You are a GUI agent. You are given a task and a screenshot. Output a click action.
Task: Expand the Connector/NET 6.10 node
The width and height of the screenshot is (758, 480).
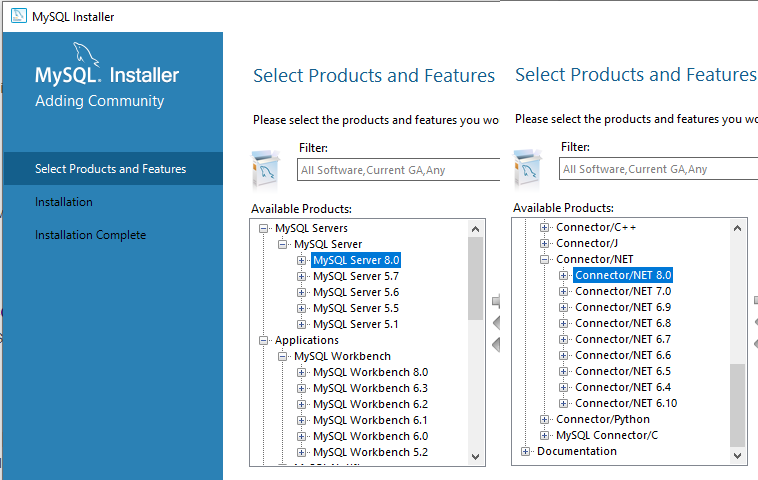tap(563, 403)
